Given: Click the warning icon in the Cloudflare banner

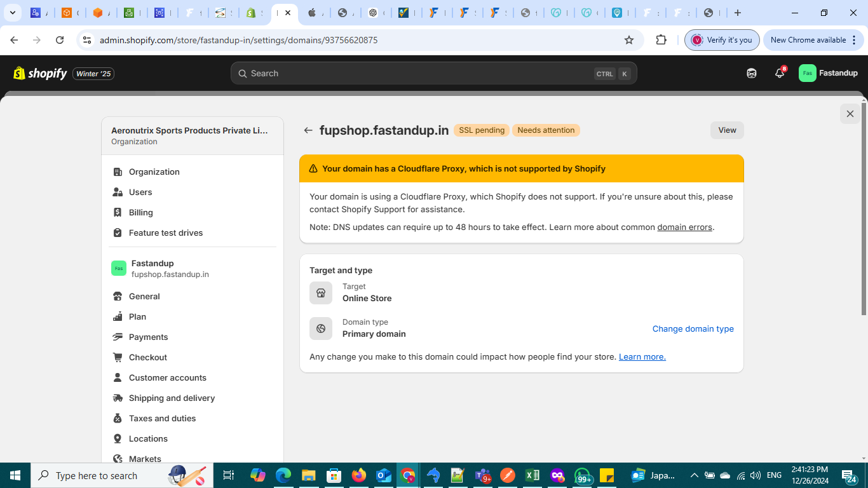Looking at the screenshot, I should (x=313, y=168).
